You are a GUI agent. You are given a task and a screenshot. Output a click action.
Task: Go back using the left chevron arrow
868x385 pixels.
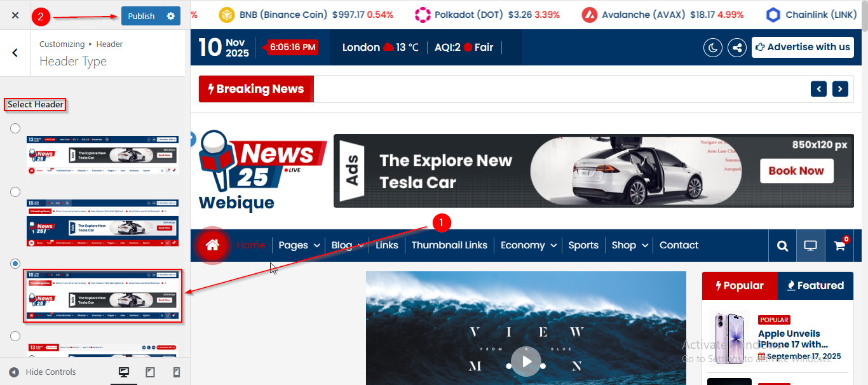click(15, 53)
